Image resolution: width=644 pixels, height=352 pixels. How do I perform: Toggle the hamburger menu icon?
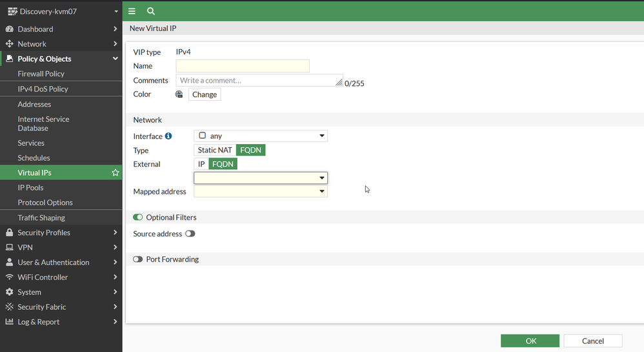[132, 11]
